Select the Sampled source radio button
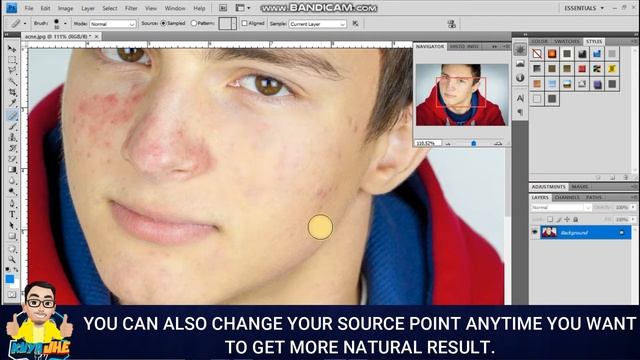This screenshot has width=640, height=360. pos(163,24)
